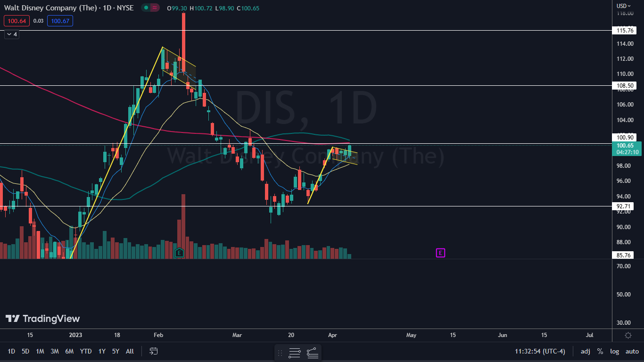The image size is (644, 362).
Task: Select the All time range
Action: [x=130, y=351]
